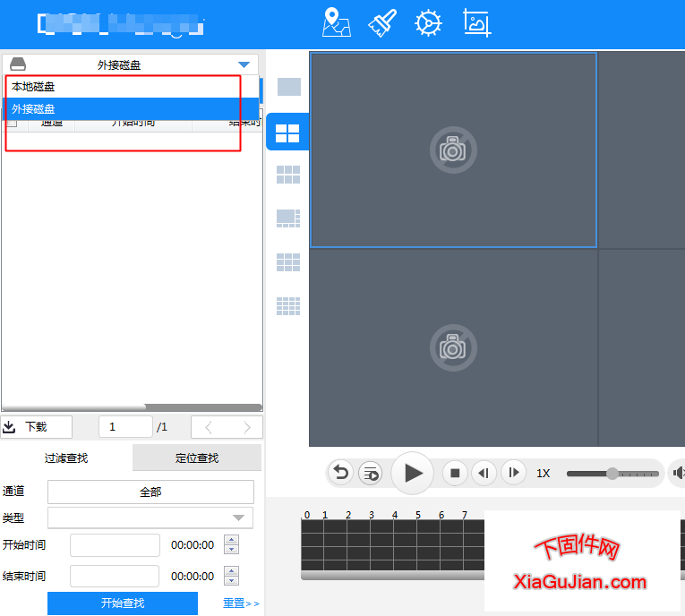Click the 开始时间 date input field
Viewport: 685px width, 616px height.
coord(115,544)
